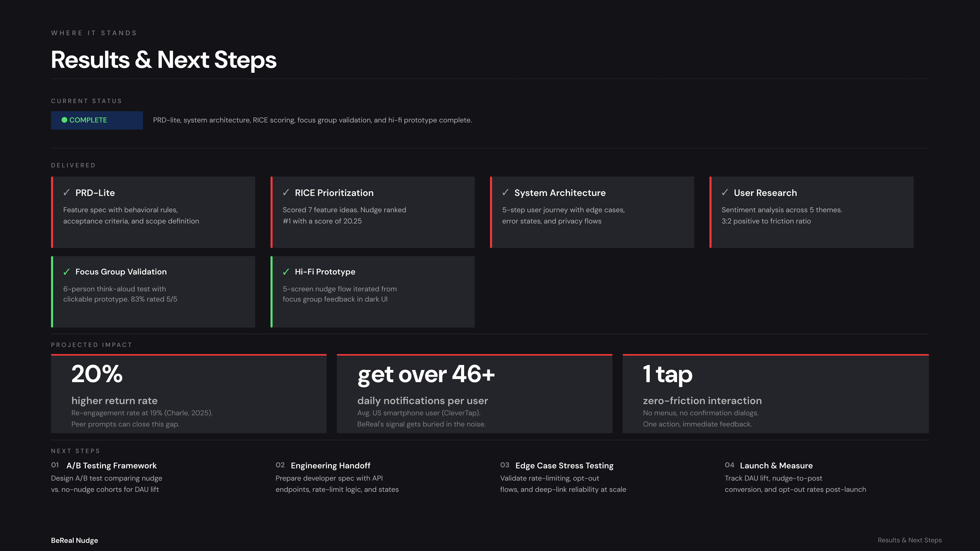Click Edge Case Stress Testing heading
Viewport: 980px width, 551px height.
564,465
